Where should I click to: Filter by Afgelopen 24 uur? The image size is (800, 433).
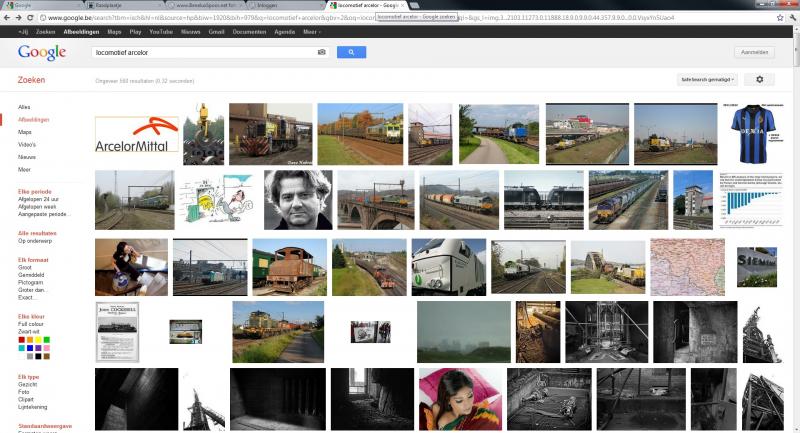[x=38, y=199]
